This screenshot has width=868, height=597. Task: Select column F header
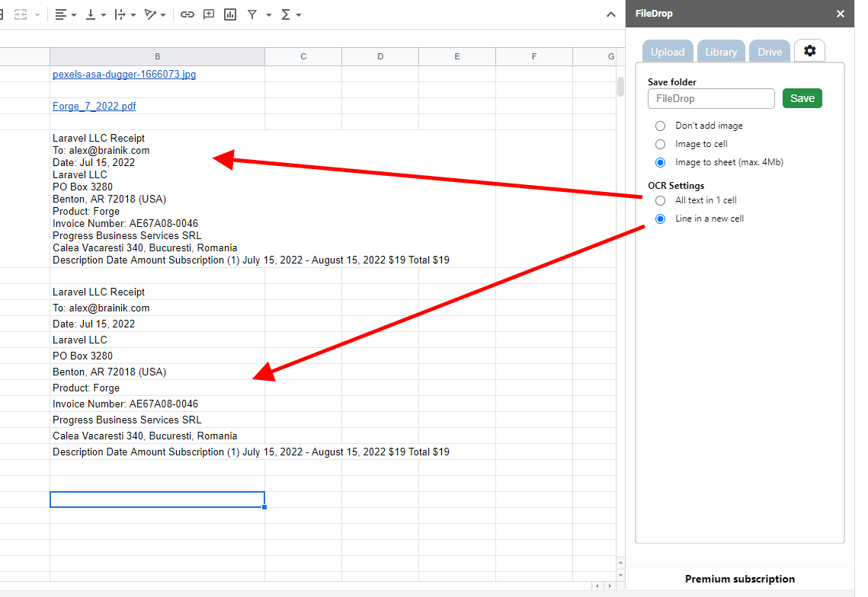534,56
